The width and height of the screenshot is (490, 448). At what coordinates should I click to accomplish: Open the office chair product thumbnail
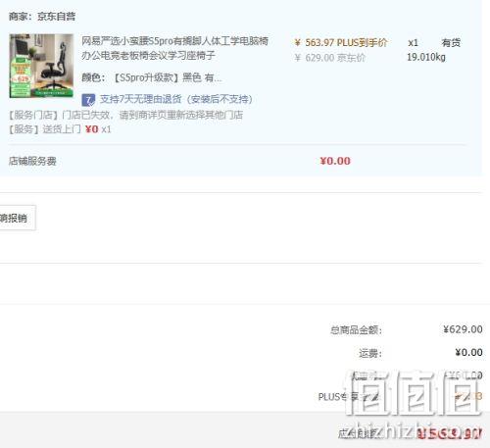(41, 66)
